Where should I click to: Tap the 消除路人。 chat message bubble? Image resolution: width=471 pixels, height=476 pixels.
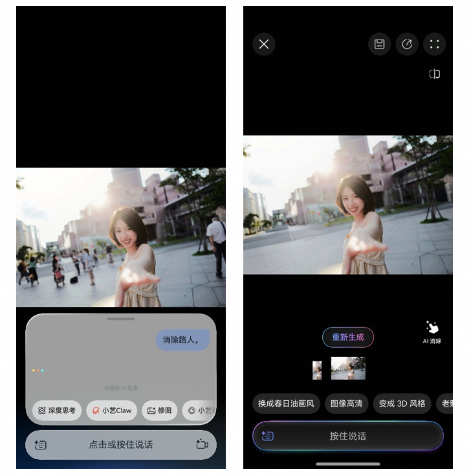coord(182,340)
